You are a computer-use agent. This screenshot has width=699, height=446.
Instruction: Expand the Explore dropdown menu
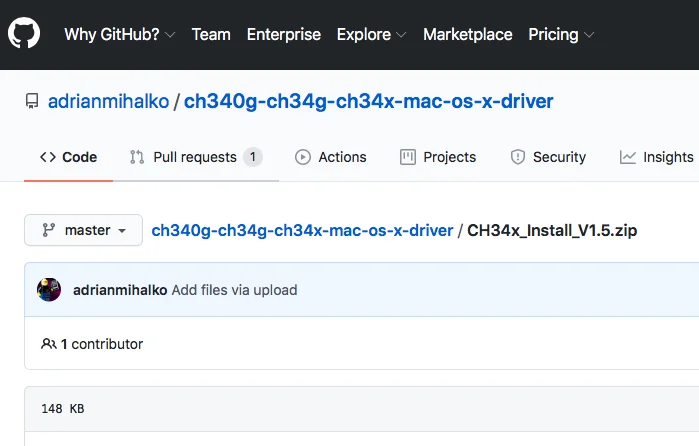[371, 34]
